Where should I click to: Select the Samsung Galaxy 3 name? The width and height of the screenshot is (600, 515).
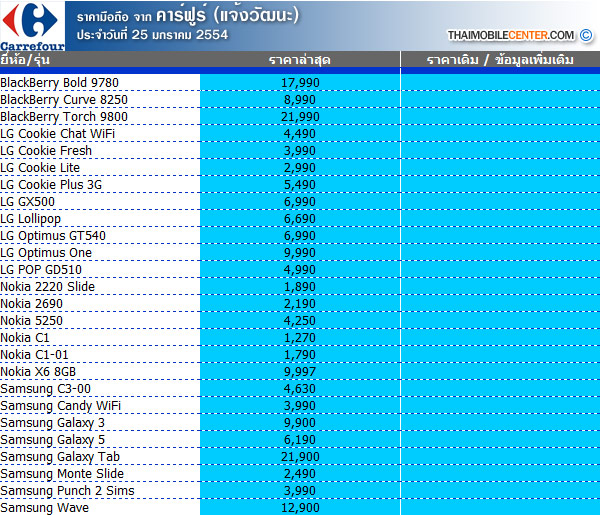52,423
